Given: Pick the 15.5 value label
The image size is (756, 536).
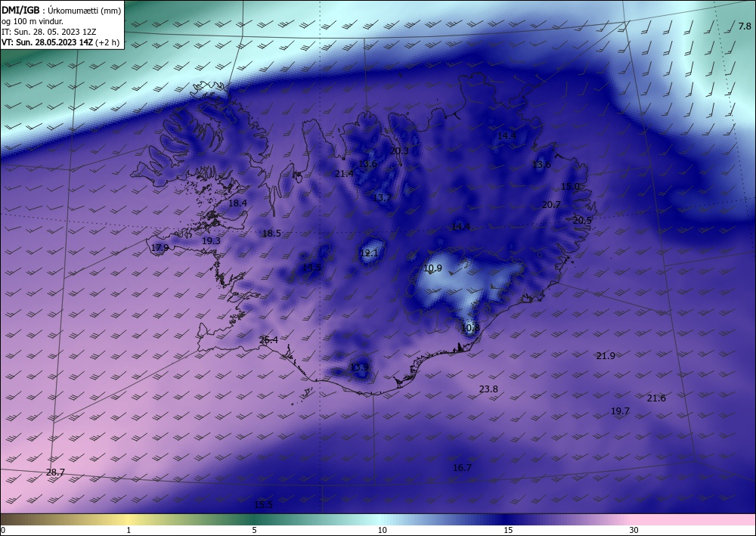Looking at the screenshot, I should coord(263,505).
